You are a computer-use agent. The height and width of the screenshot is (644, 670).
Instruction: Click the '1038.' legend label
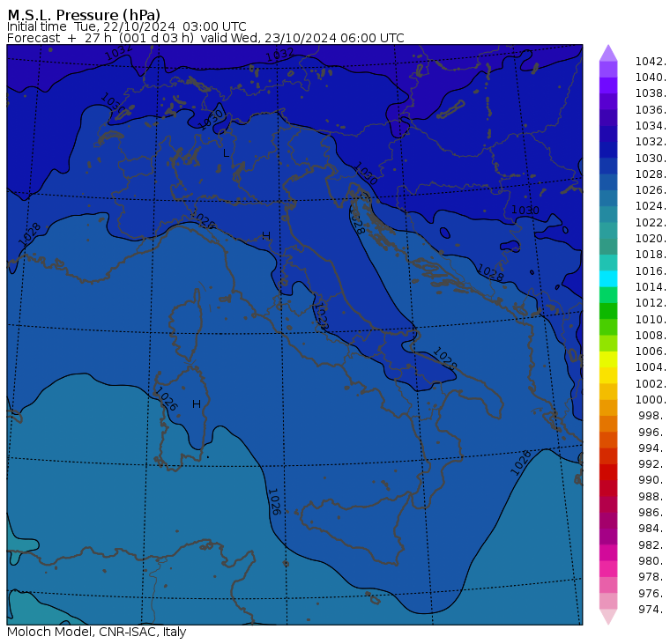tap(651, 93)
